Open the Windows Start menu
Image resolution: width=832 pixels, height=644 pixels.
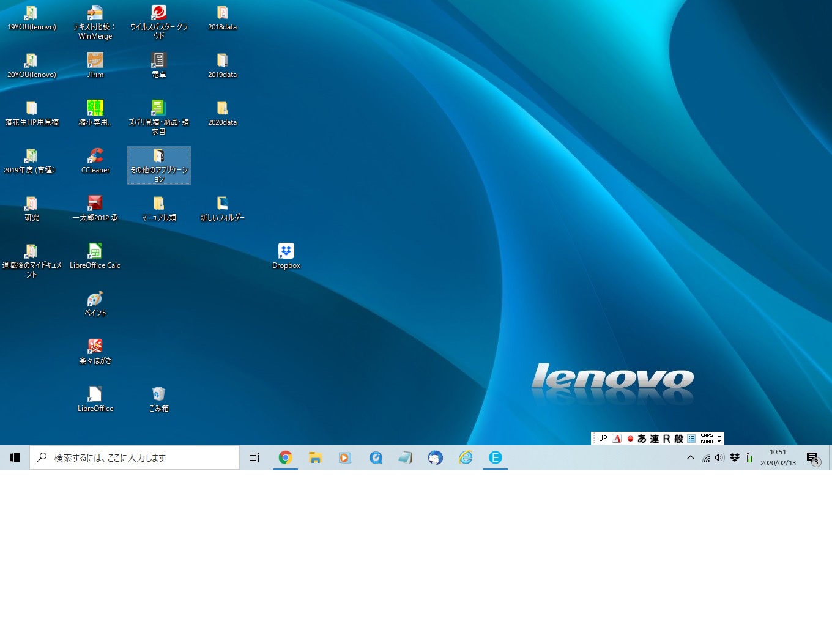15,457
